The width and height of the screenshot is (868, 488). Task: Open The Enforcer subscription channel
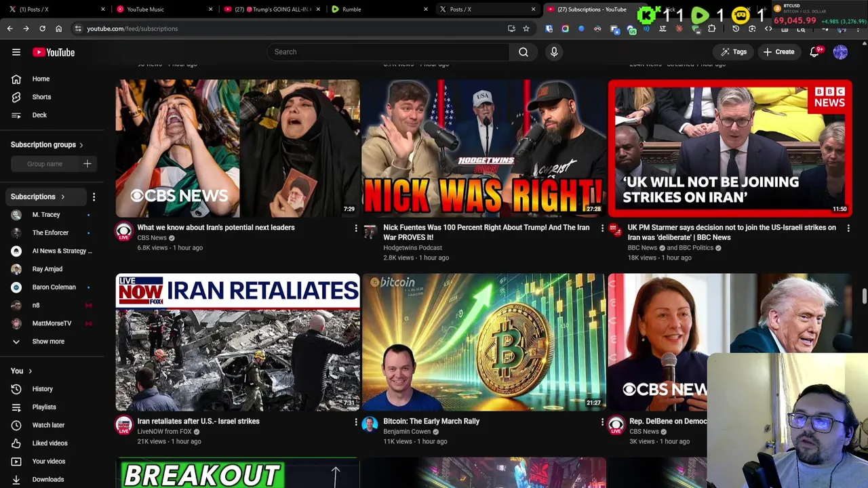(x=52, y=233)
